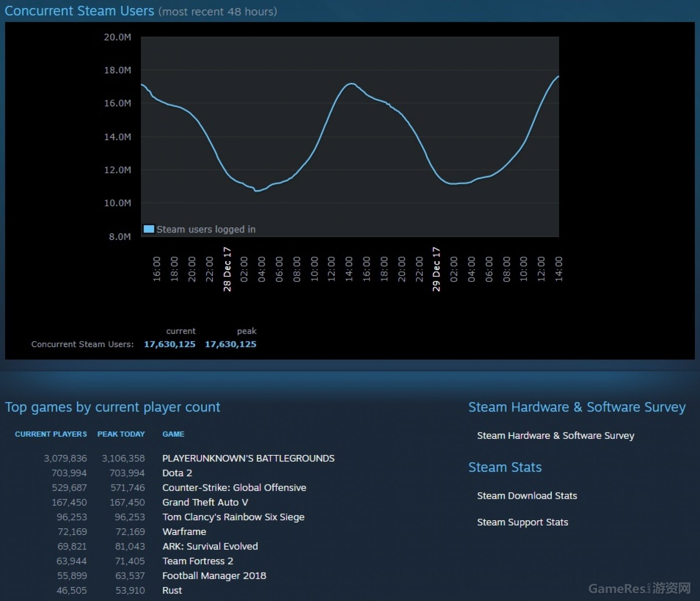Click the 'current' column label under chart

pos(181,331)
